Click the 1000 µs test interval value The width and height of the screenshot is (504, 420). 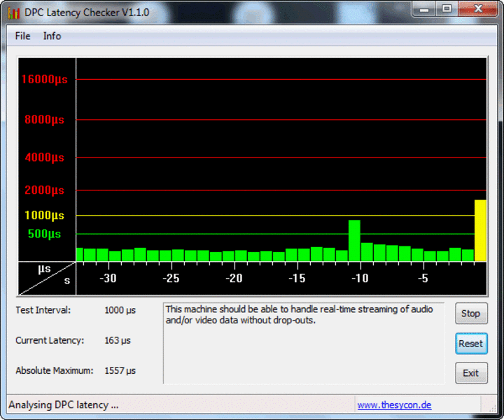pyautogui.click(x=120, y=310)
